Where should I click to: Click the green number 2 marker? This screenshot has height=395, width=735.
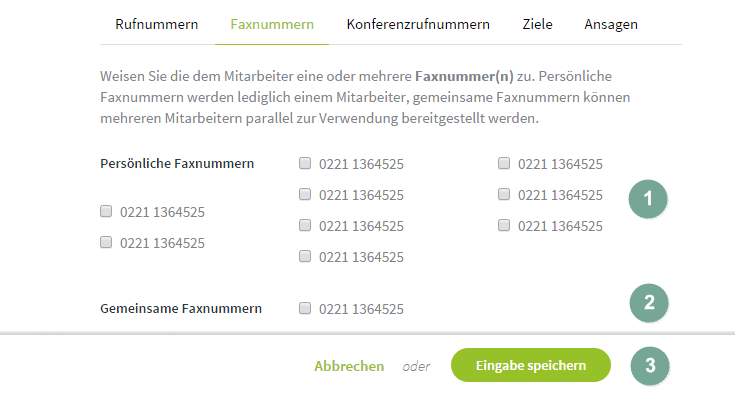coord(649,303)
